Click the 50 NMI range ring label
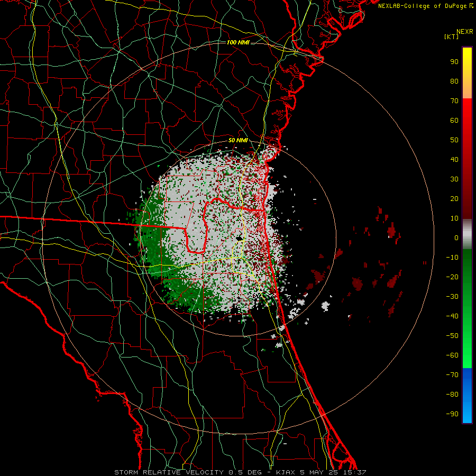This screenshot has height=476, width=476. [238, 140]
